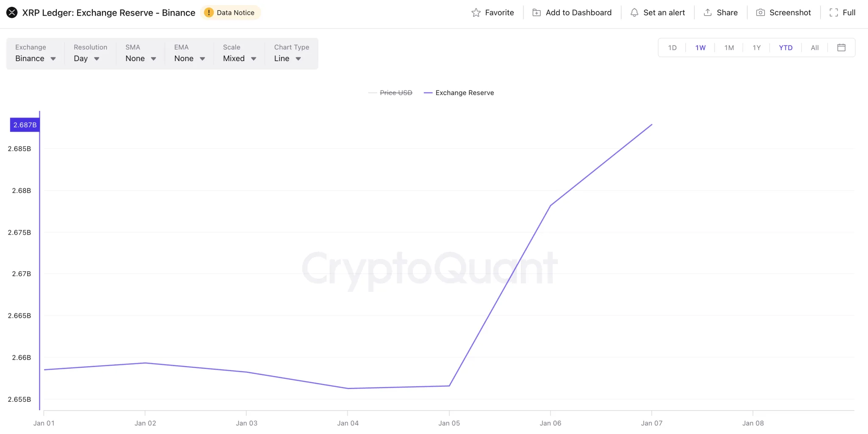
Task: Click the star icon to Favorite this chart
Action: point(476,12)
